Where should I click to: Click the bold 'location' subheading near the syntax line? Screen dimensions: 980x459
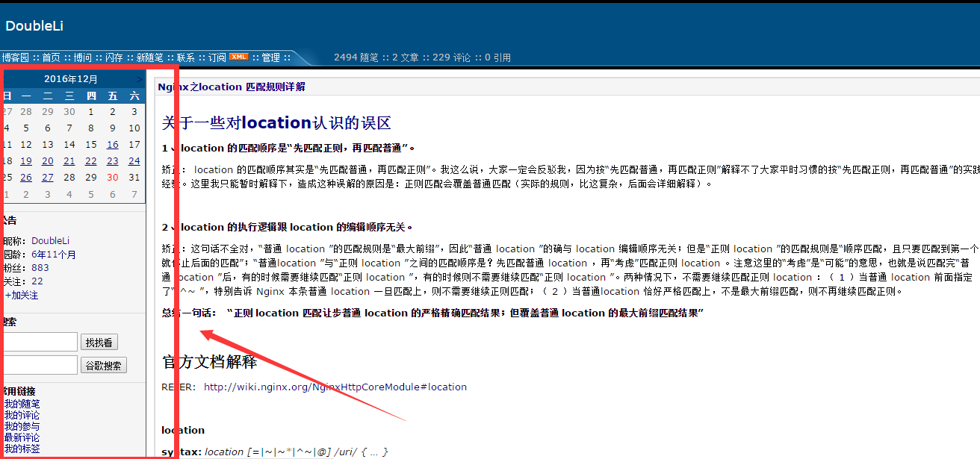click(183, 430)
